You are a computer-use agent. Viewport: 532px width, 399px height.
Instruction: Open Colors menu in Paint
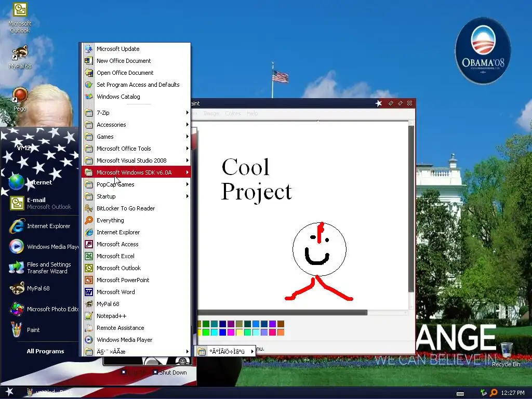tap(233, 113)
